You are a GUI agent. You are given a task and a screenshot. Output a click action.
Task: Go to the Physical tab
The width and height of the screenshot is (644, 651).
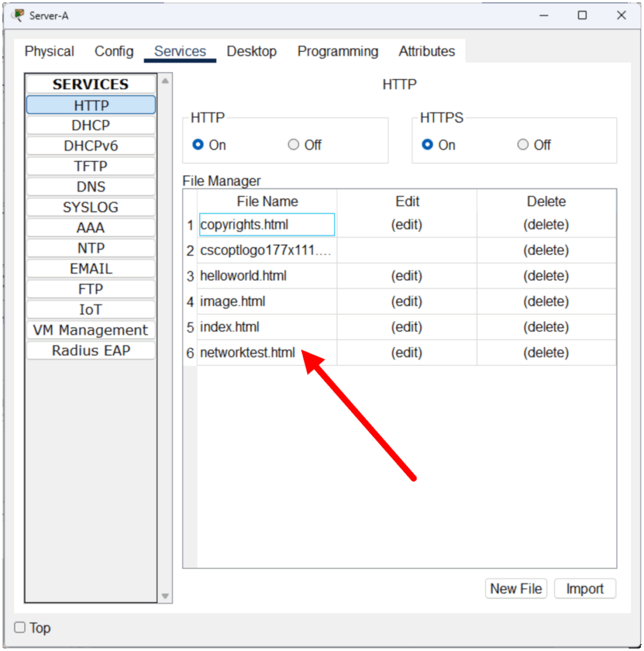[49, 51]
